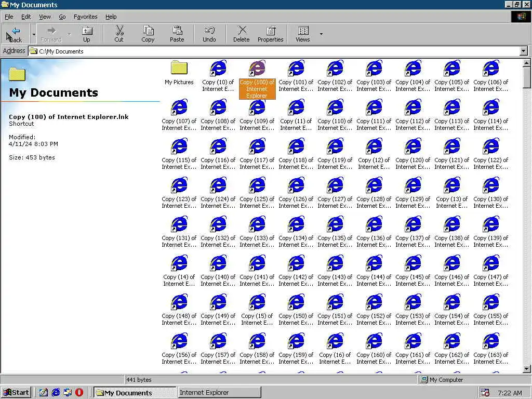
Task: Click the Cut scissors icon
Action: pos(119,34)
